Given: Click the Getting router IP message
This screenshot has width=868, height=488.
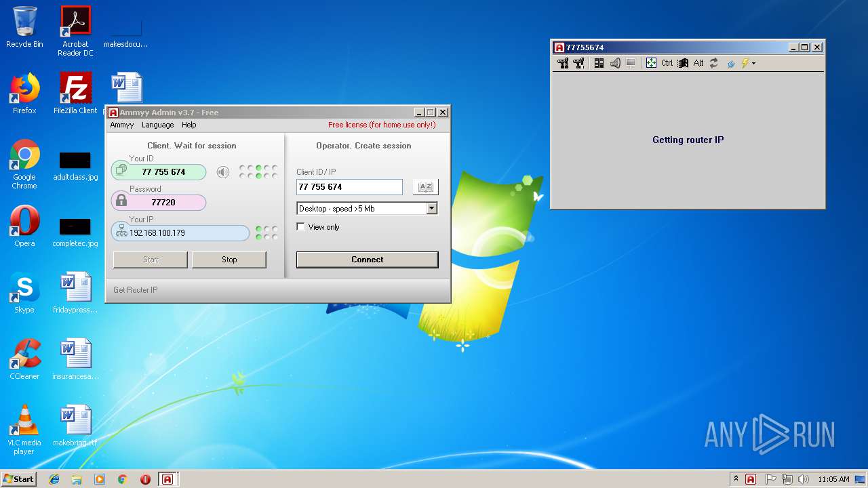Looking at the screenshot, I should point(688,140).
